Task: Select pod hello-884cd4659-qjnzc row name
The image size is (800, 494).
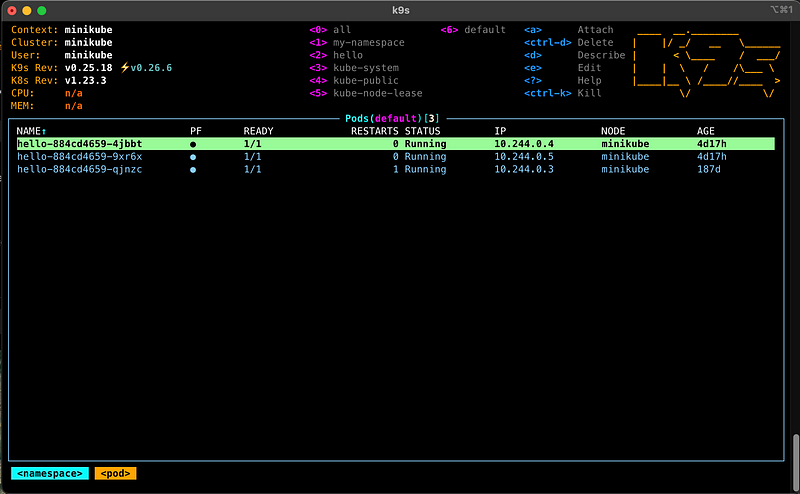Action: click(80, 169)
